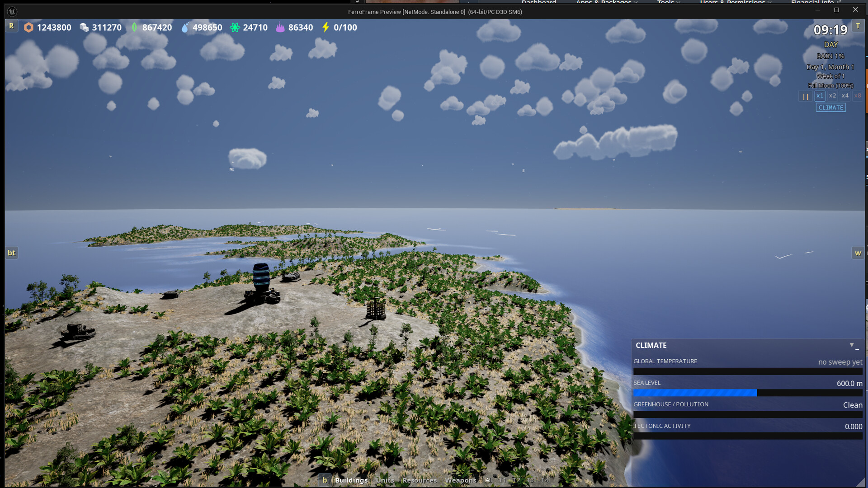868x488 pixels.
Task: Click the 'no sweep yet' label
Action: pyautogui.click(x=840, y=362)
